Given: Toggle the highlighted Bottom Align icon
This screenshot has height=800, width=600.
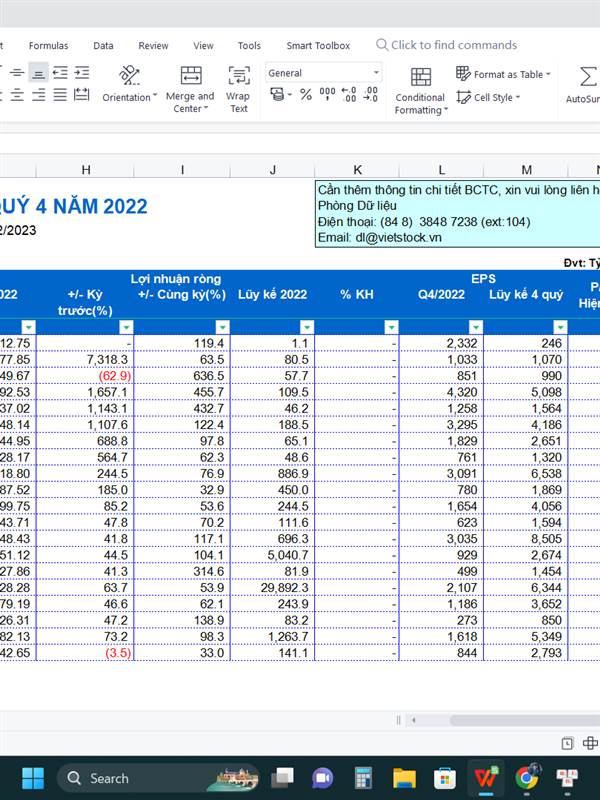Looking at the screenshot, I should coord(38,72).
